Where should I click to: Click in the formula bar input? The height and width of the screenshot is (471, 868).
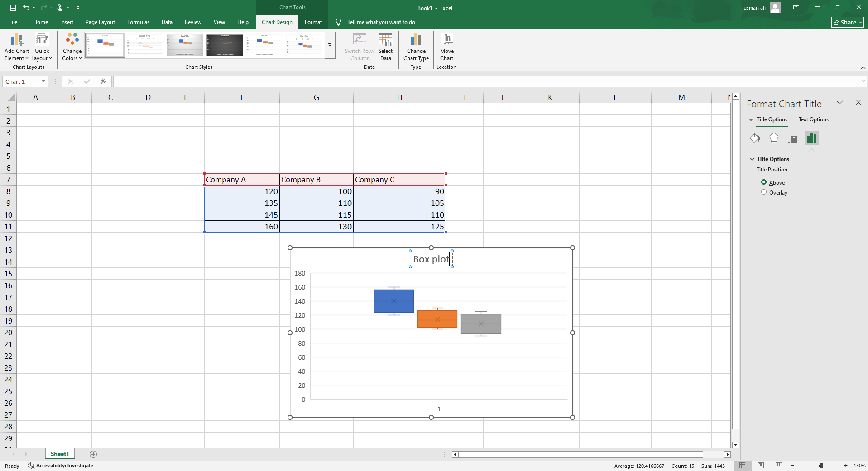pyautogui.click(x=487, y=81)
